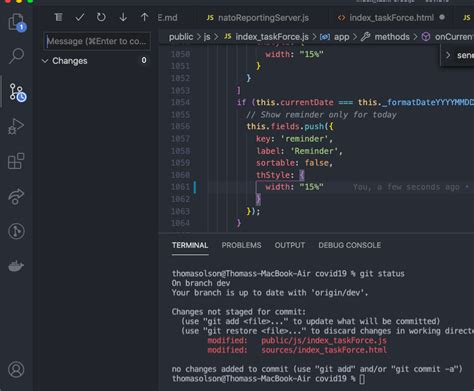Click the modified public/js/index_taskForce.js path in terminal

(x=324, y=340)
